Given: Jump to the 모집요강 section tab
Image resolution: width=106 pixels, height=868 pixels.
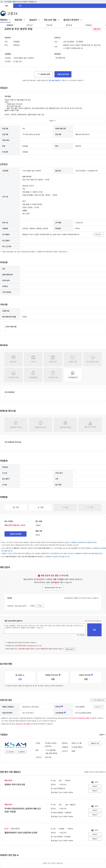Looking at the screenshot, I should [10, 25].
